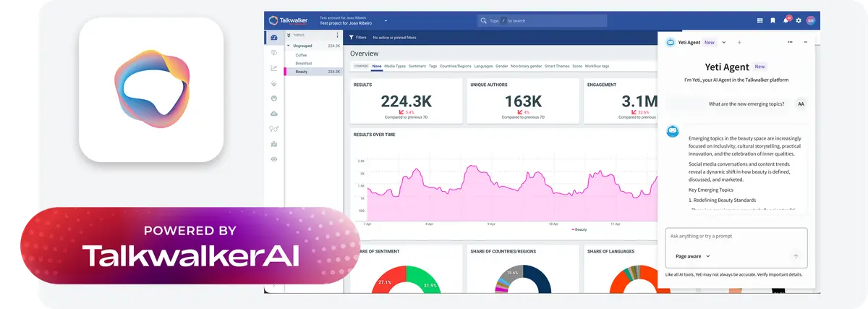Select the Gender compare tab
868x309 pixels.
coord(501,66)
